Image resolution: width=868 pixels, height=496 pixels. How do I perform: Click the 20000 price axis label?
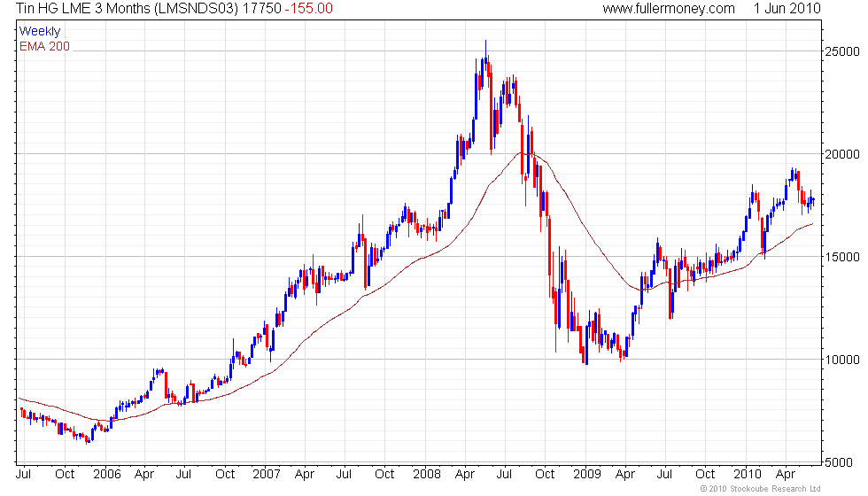[x=842, y=154]
